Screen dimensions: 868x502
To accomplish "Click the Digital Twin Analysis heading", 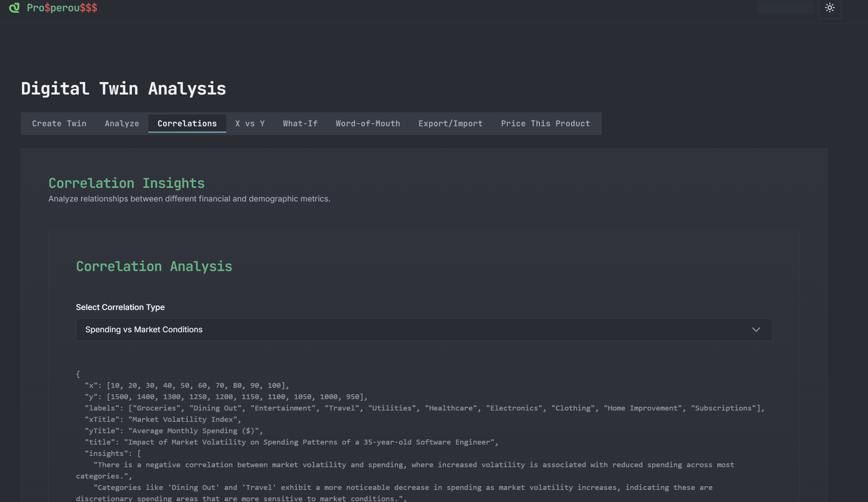I will pos(124,89).
